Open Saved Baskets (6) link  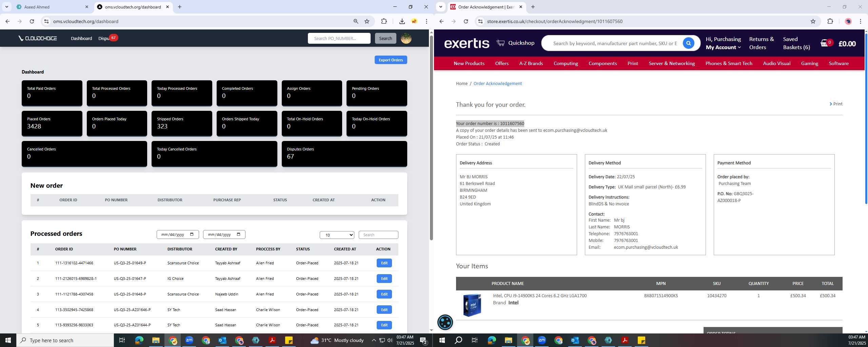(796, 43)
